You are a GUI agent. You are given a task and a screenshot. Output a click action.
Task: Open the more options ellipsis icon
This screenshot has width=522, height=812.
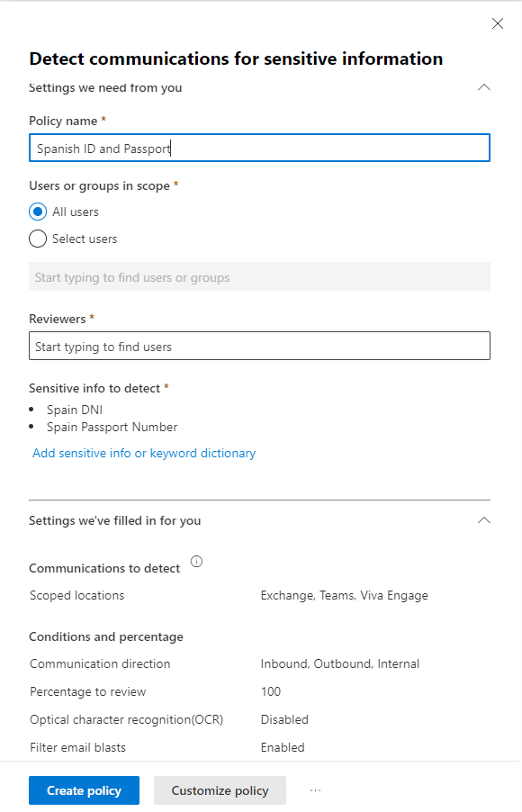point(315,790)
